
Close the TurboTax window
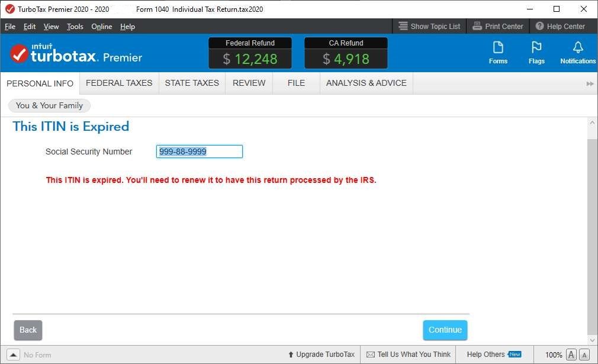(584, 9)
